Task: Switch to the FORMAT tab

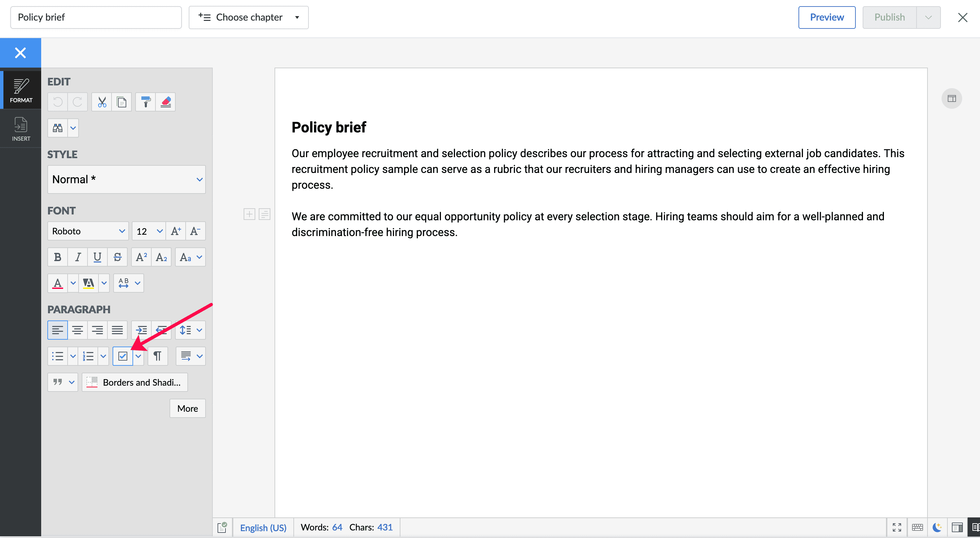Action: [x=21, y=91]
